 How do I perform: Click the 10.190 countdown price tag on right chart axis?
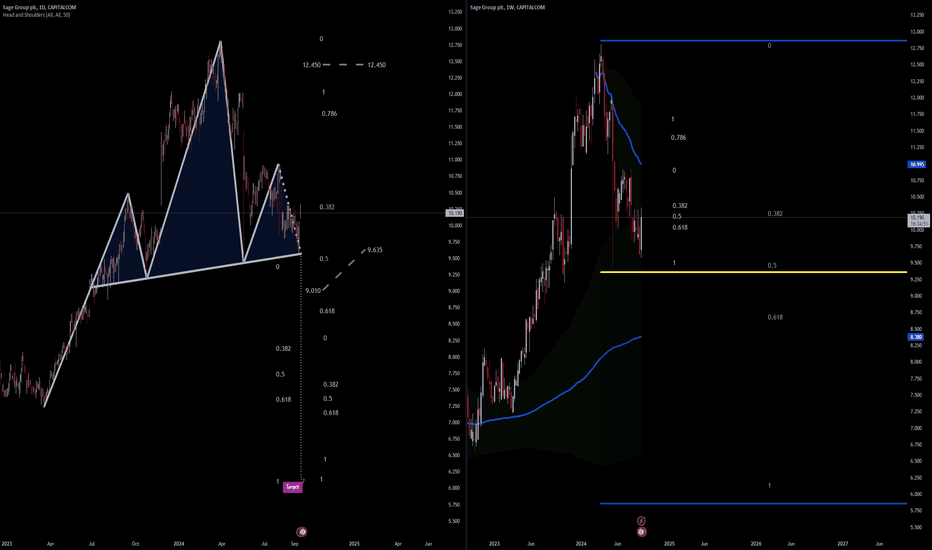click(917, 221)
